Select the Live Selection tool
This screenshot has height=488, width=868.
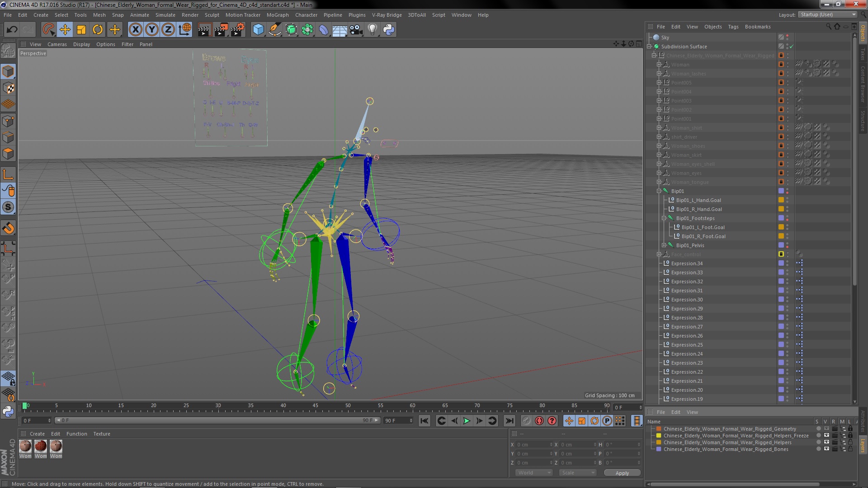pyautogui.click(x=48, y=30)
